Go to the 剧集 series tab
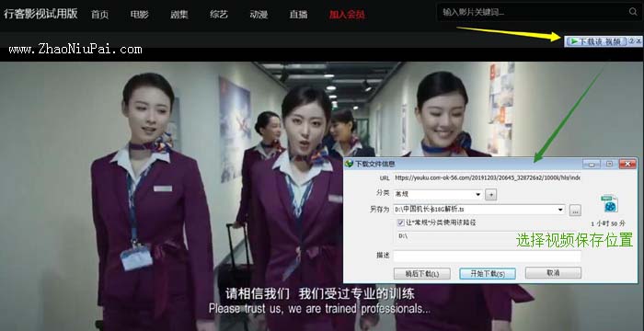644x331 pixels. [179, 15]
